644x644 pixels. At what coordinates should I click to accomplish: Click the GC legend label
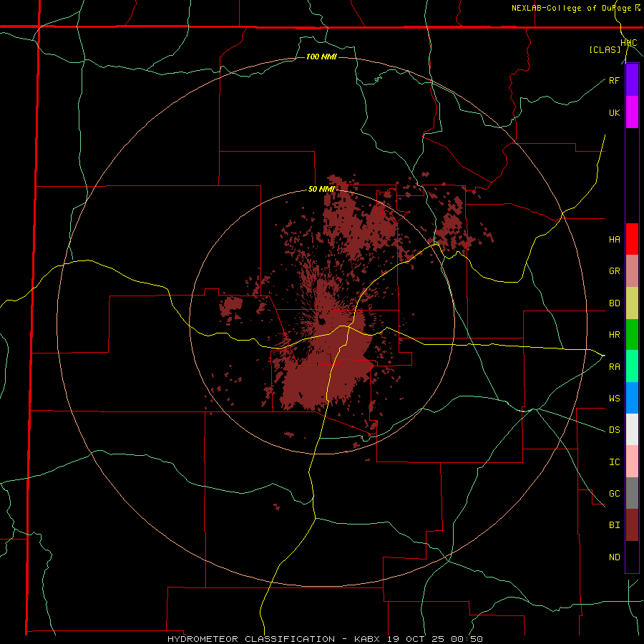[614, 493]
